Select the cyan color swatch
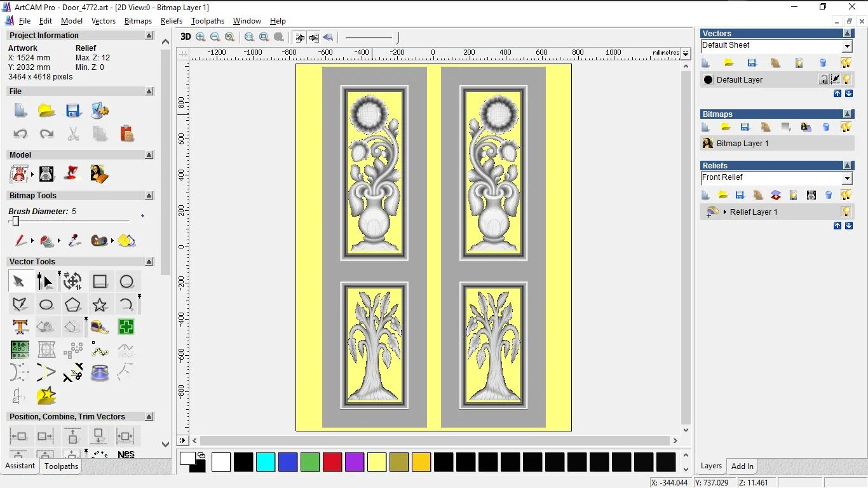 point(266,462)
